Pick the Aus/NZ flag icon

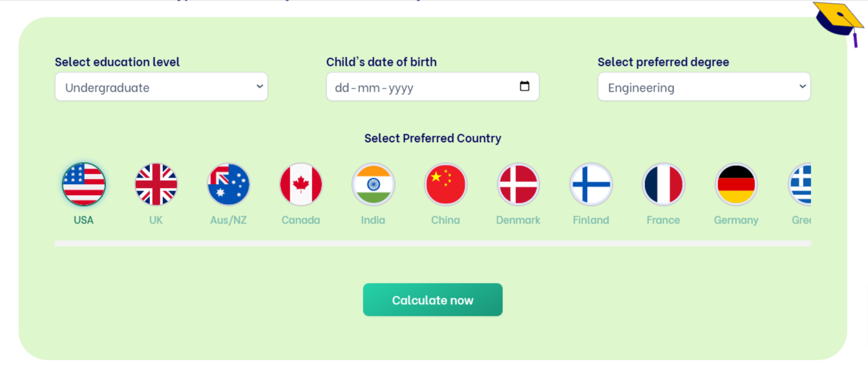(228, 185)
